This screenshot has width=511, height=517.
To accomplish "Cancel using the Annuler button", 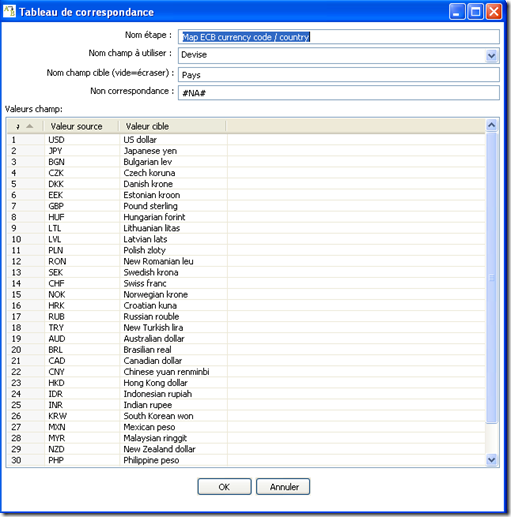I will point(283,487).
